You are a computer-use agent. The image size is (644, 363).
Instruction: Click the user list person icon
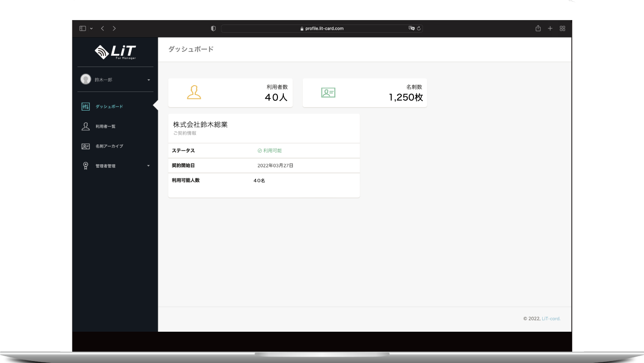coord(86,126)
